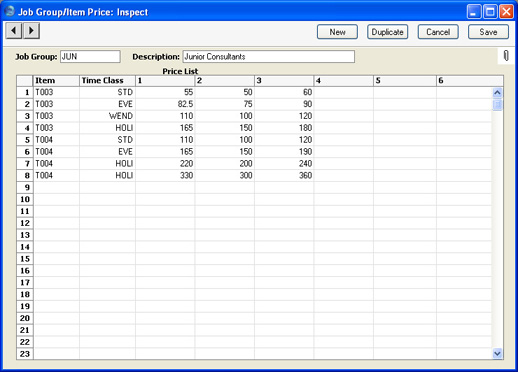This screenshot has width=518, height=372.
Task: Save the job group record
Action: [x=488, y=32]
